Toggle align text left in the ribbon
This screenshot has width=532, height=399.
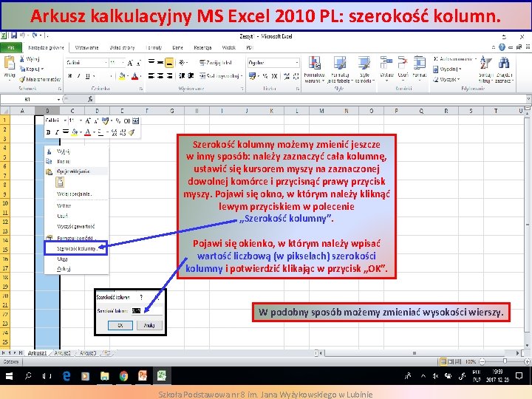pyautogui.click(x=151, y=75)
